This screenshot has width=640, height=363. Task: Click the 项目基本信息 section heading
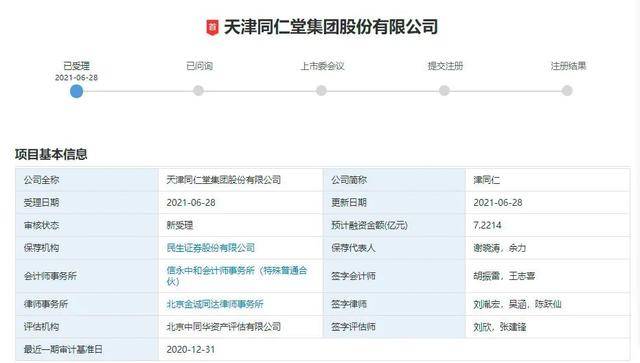pos(51,154)
